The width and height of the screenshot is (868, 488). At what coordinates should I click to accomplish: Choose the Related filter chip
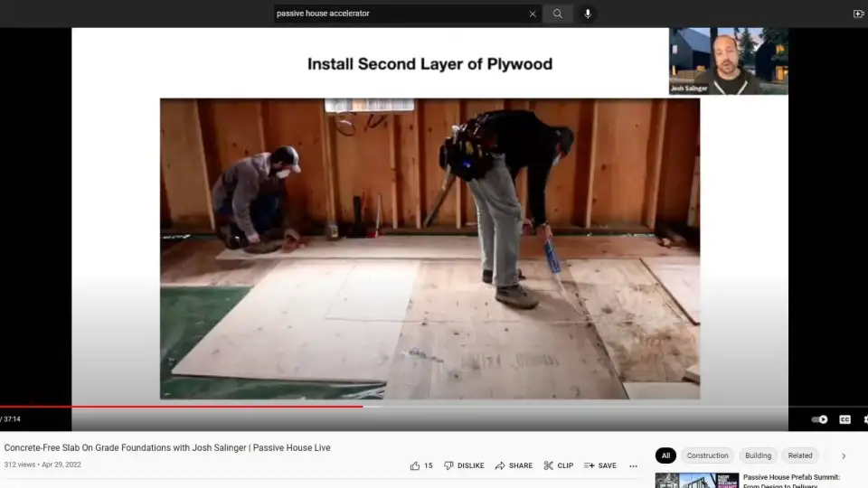(x=800, y=455)
